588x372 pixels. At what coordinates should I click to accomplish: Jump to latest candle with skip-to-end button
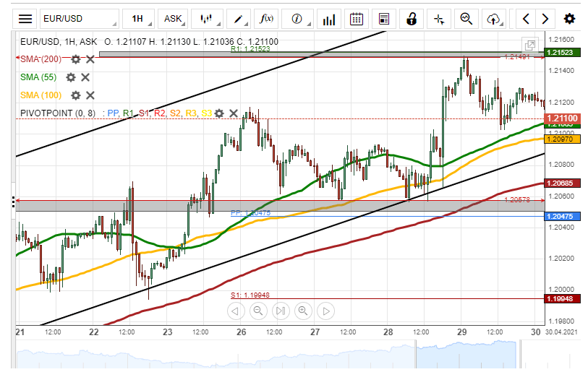point(280,311)
